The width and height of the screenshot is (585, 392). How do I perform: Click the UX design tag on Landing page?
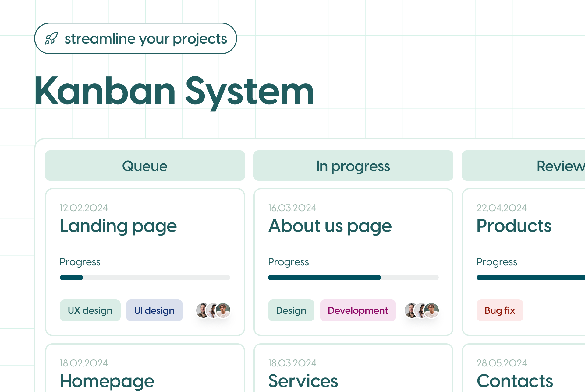pyautogui.click(x=89, y=311)
